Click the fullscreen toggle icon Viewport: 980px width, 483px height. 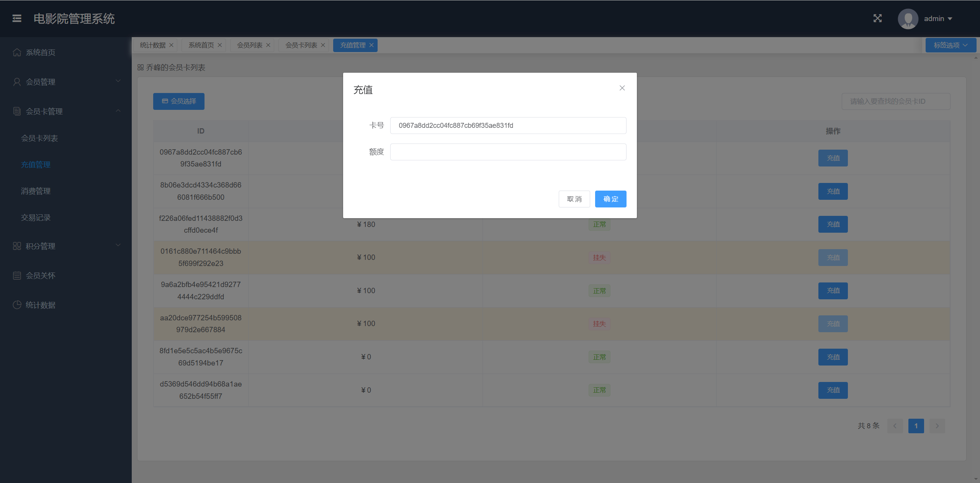click(x=877, y=18)
